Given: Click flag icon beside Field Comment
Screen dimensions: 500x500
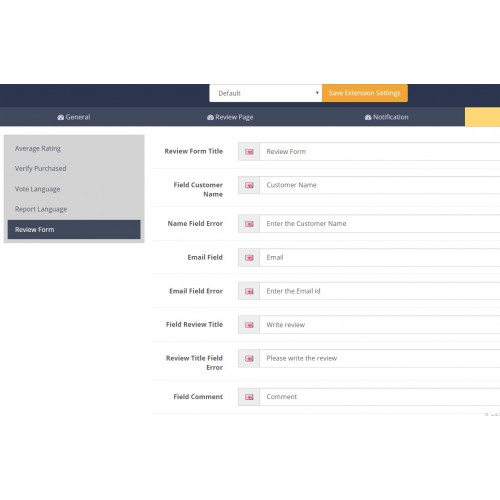Looking at the screenshot, I should click(249, 397).
